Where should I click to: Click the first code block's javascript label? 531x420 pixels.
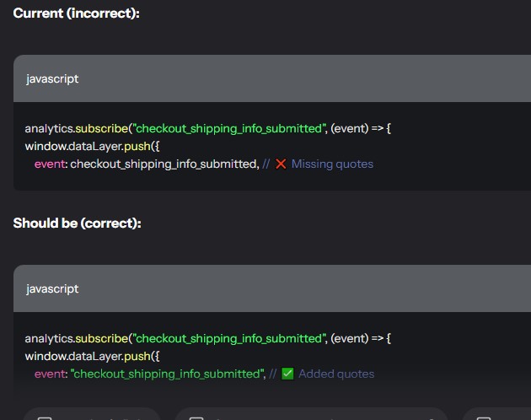click(x=52, y=78)
